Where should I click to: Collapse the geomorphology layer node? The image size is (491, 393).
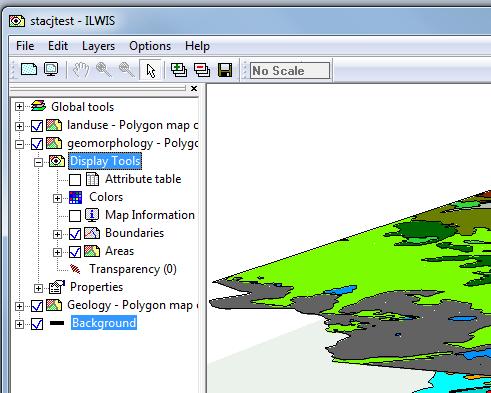19,144
